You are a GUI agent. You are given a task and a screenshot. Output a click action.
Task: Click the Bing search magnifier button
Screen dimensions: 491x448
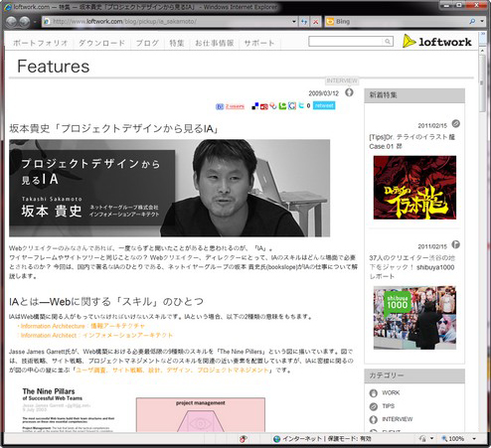point(472,22)
